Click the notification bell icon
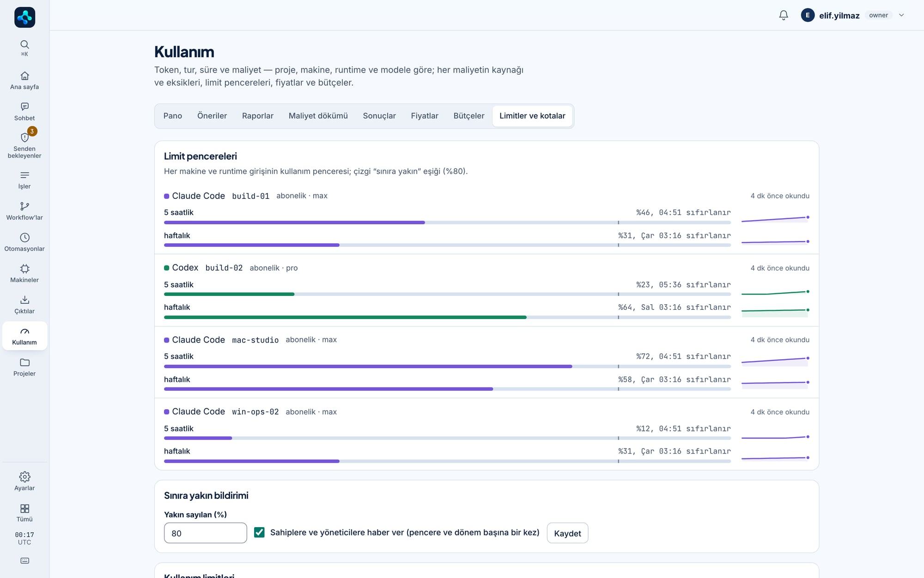The height and width of the screenshot is (578, 924). click(784, 15)
